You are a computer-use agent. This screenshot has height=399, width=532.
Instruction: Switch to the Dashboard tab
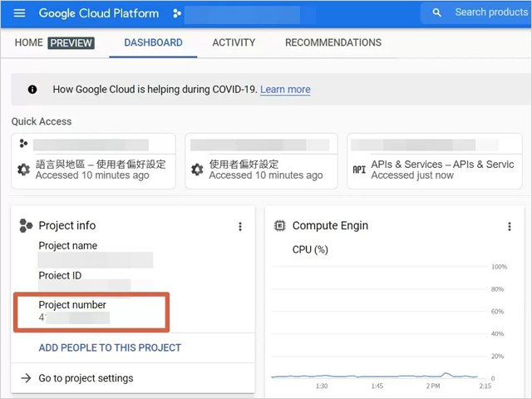click(x=153, y=42)
